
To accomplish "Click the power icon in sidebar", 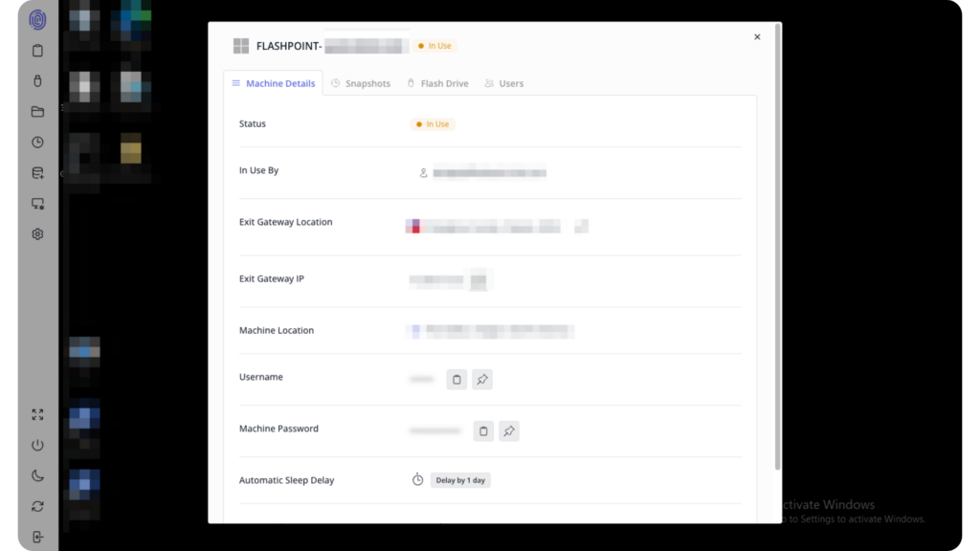I will click(37, 446).
